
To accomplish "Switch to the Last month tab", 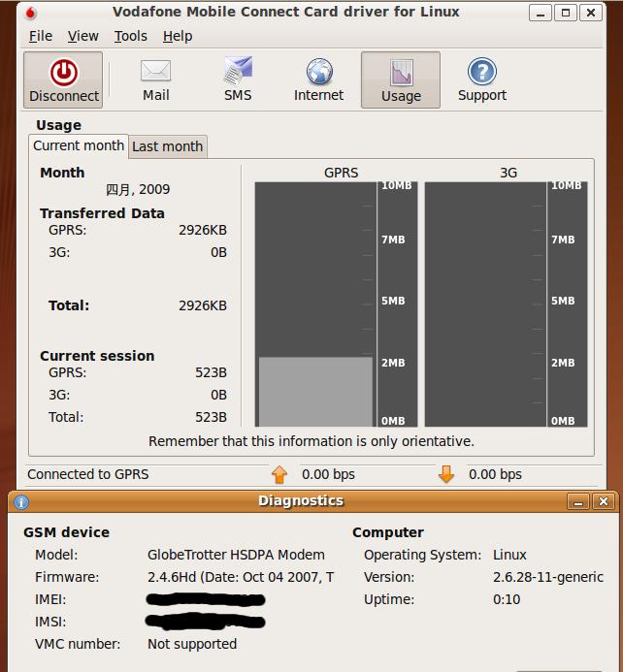I will click(x=168, y=146).
